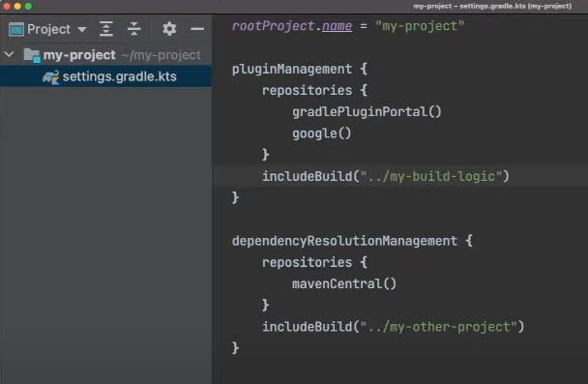
Task: Click the yellow minimize window button
Action: tap(17, 6)
